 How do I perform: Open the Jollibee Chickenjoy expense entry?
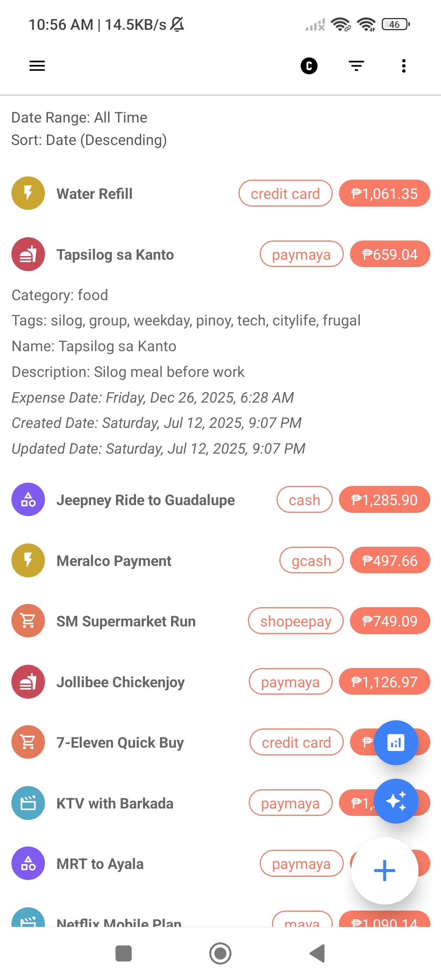(x=120, y=682)
